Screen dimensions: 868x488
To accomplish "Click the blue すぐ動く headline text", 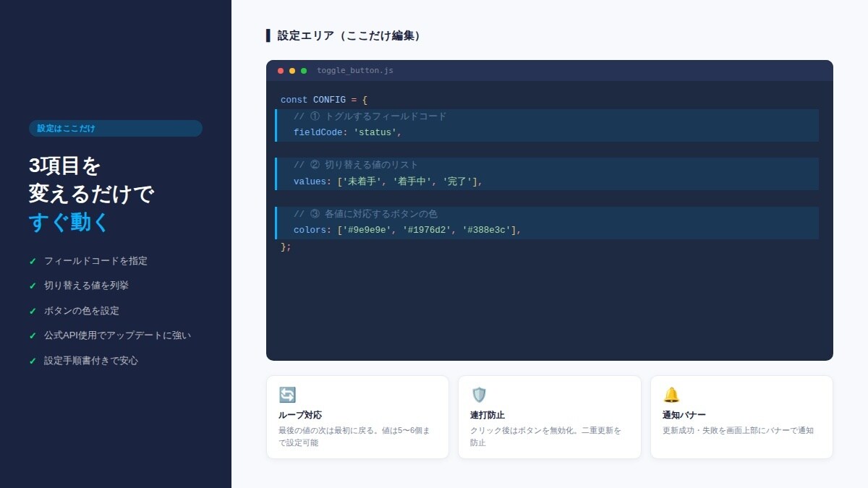I will point(69,222).
